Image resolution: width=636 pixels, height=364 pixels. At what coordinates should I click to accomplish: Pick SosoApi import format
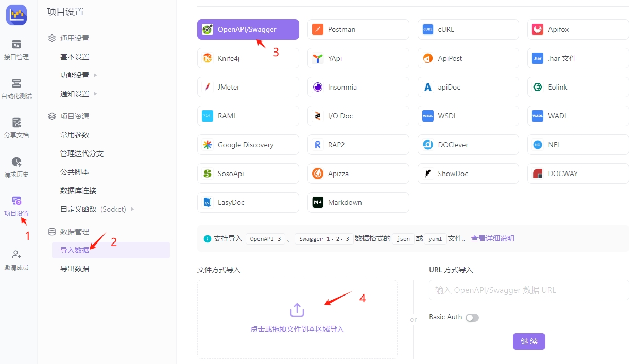coord(248,174)
